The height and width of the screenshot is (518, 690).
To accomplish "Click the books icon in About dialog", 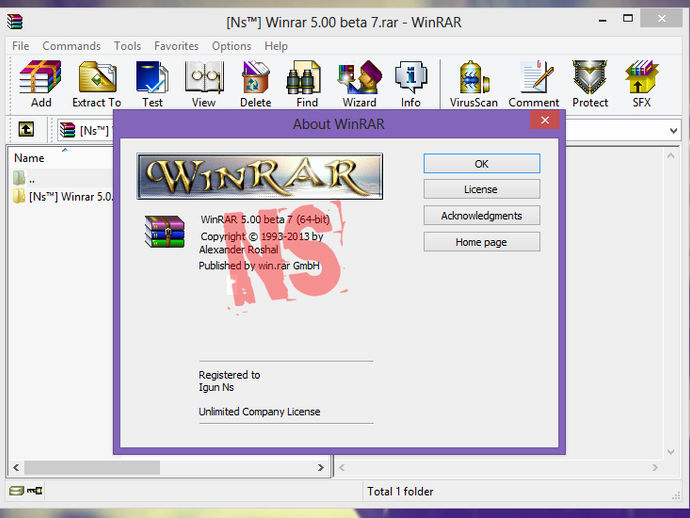I will tap(165, 231).
